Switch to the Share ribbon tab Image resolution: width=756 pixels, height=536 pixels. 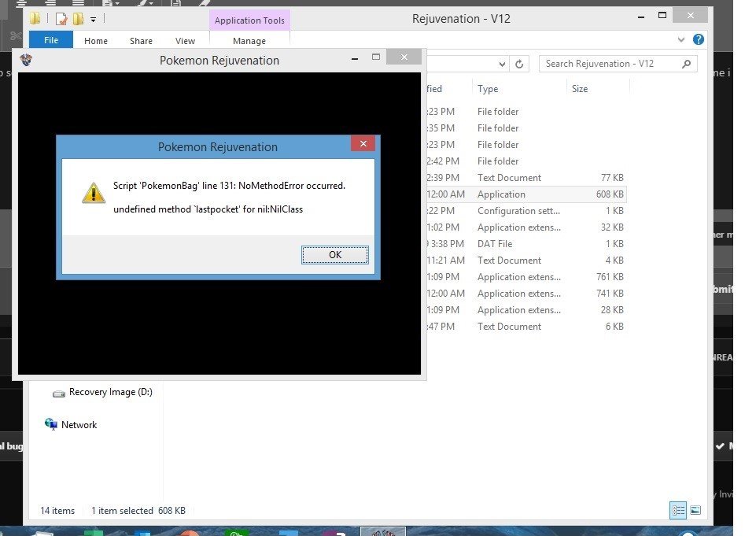pos(142,41)
